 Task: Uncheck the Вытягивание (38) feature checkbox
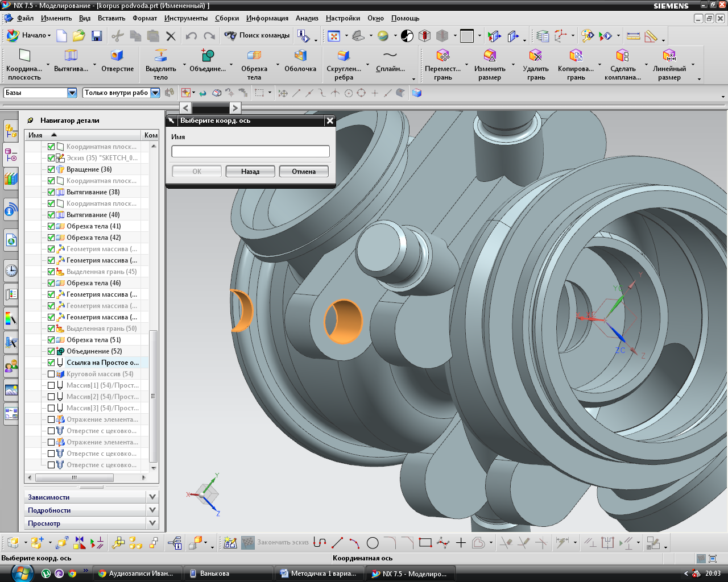click(x=51, y=192)
